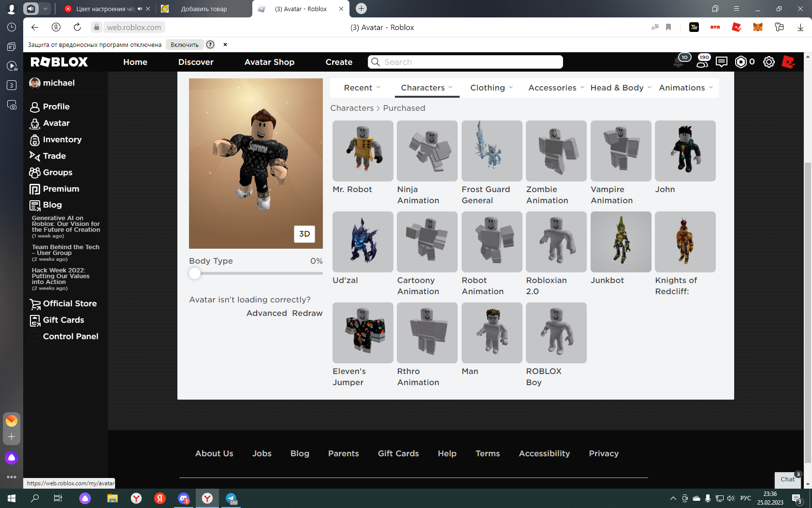This screenshot has height=508, width=812.
Task: Switch to the Добавить товар browser tab
Action: click(204, 9)
